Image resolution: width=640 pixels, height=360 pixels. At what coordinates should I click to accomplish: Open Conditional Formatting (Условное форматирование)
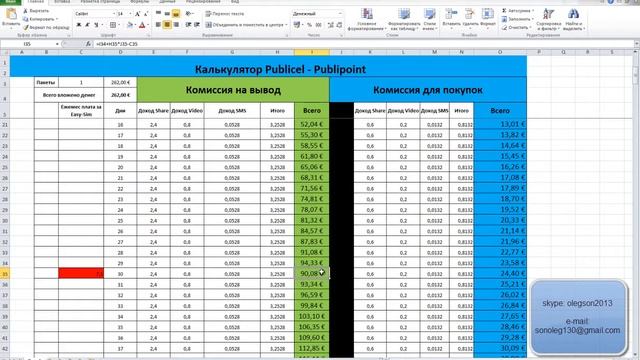click(367, 20)
